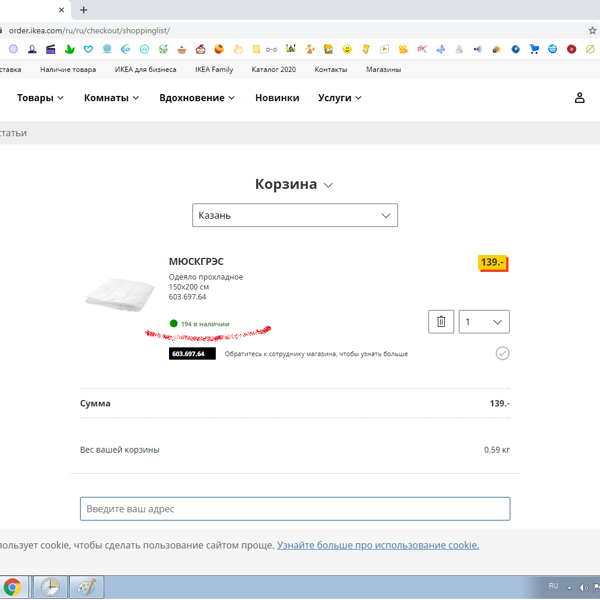Show hidden system tray icons

click(569, 588)
